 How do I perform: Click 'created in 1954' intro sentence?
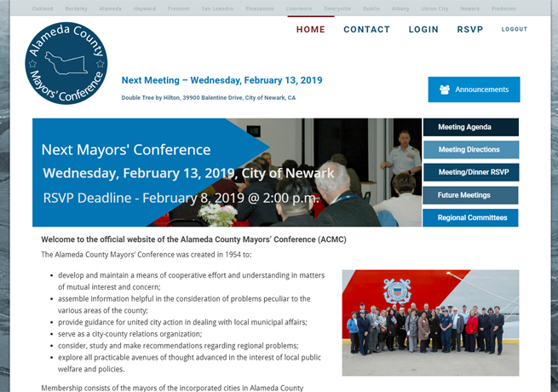tap(147, 255)
